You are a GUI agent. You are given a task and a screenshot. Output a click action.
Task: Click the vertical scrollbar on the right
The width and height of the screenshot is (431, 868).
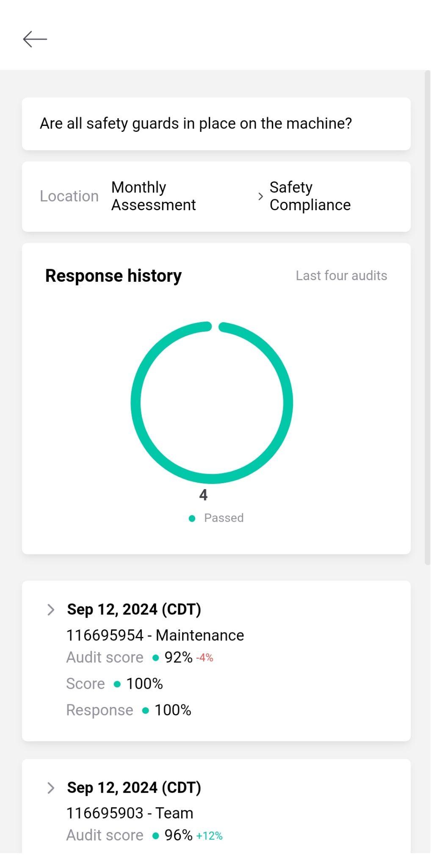[x=427, y=318]
